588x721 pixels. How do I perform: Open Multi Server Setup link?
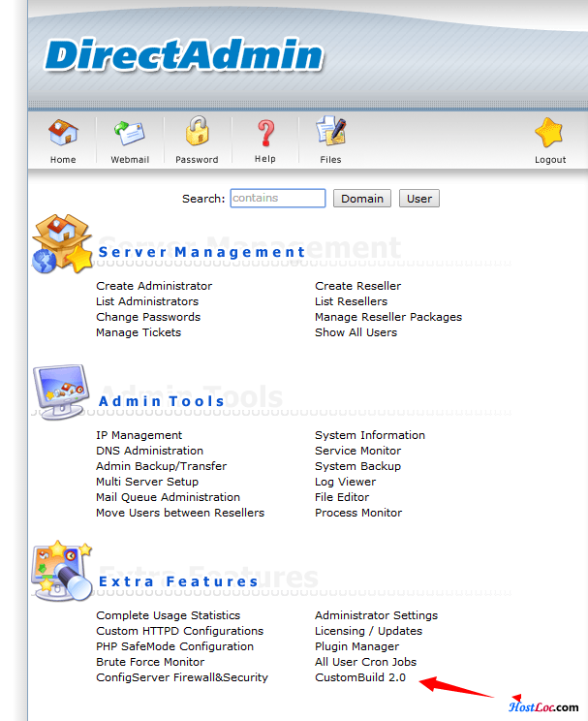pos(147,482)
